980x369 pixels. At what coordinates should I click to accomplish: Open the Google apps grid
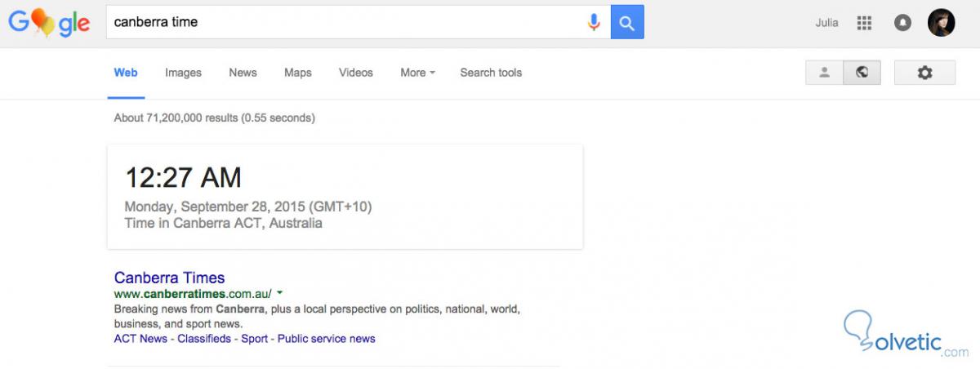point(864,23)
